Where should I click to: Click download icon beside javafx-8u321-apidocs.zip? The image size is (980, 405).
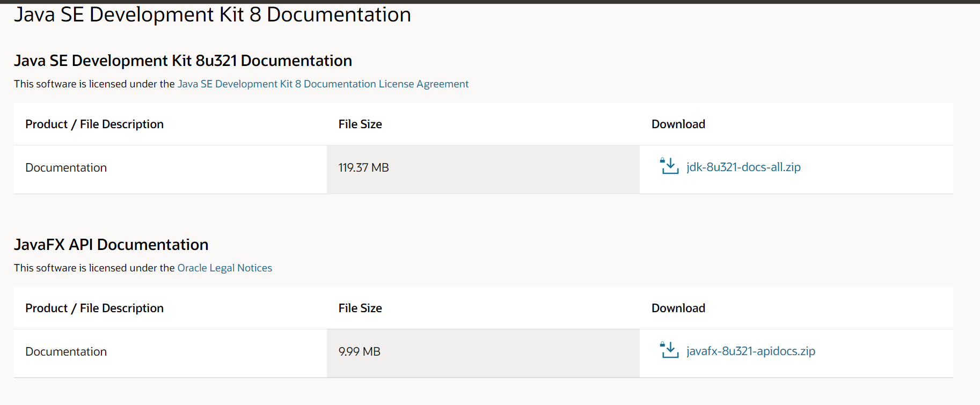point(669,350)
